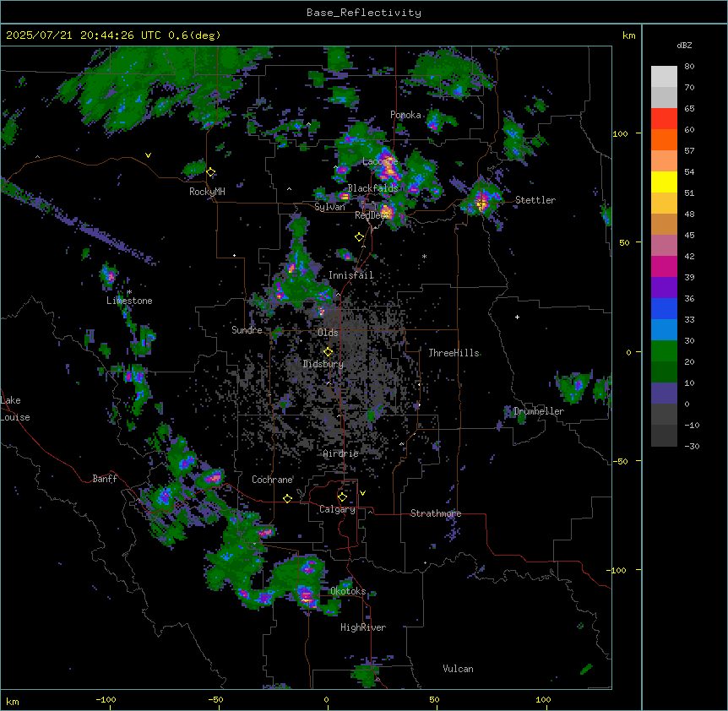The height and width of the screenshot is (711, 728).
Task: Click the Blackfalds label
Action: click(x=372, y=188)
